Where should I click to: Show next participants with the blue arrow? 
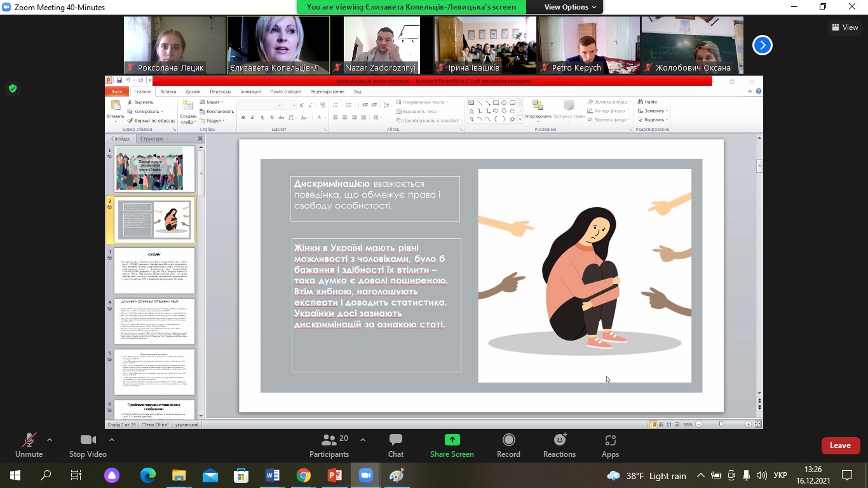[763, 45]
